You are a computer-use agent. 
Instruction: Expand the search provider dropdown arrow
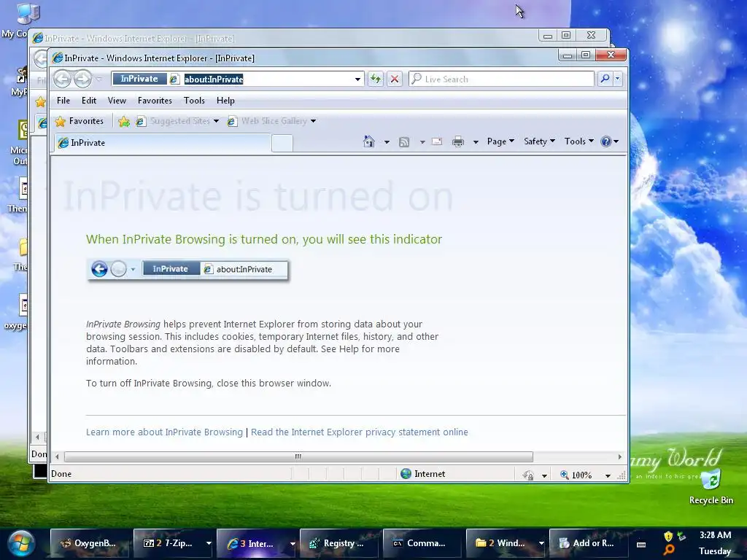tap(617, 79)
